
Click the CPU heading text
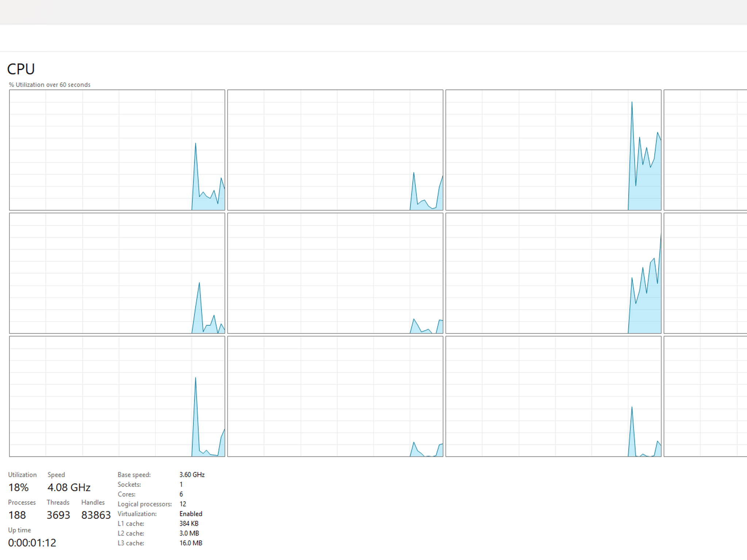(21, 69)
